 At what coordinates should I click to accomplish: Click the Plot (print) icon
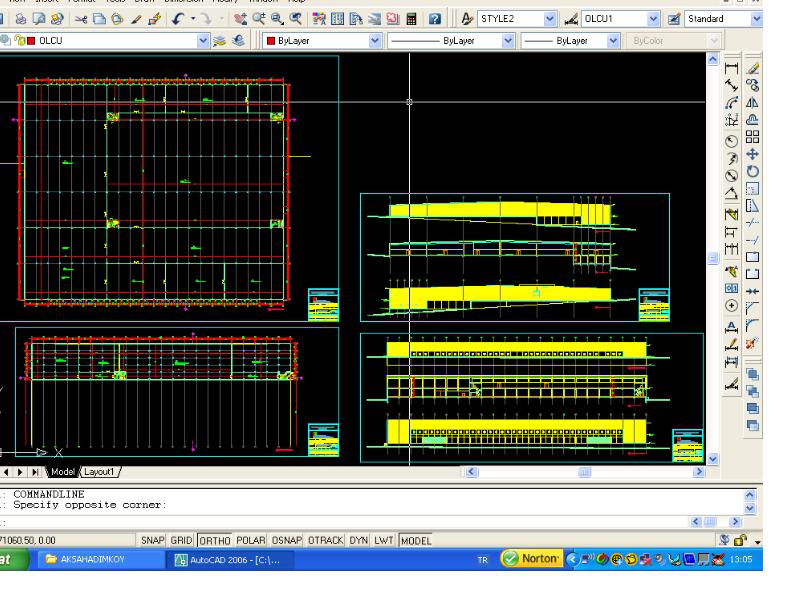(21, 19)
